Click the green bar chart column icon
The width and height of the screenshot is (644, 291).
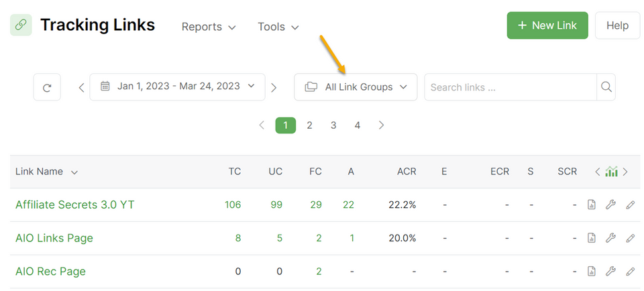611,171
